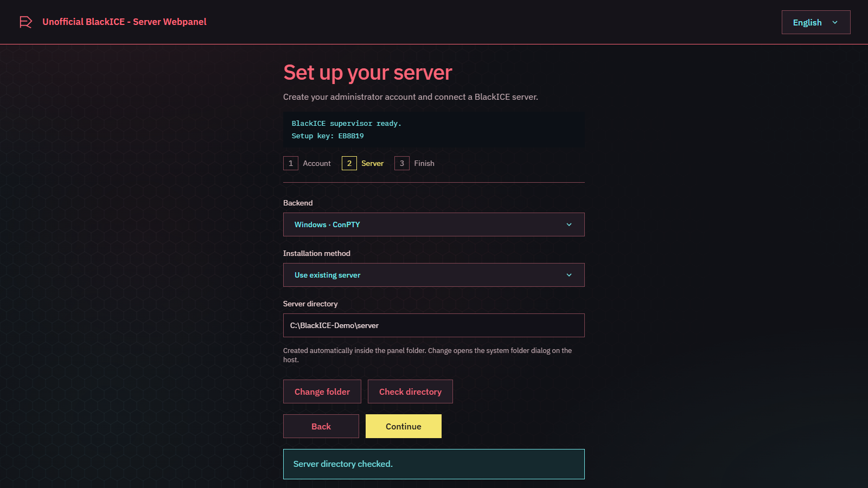Viewport: 868px width, 488px height.
Task: Run Check directory
Action: [410, 391]
